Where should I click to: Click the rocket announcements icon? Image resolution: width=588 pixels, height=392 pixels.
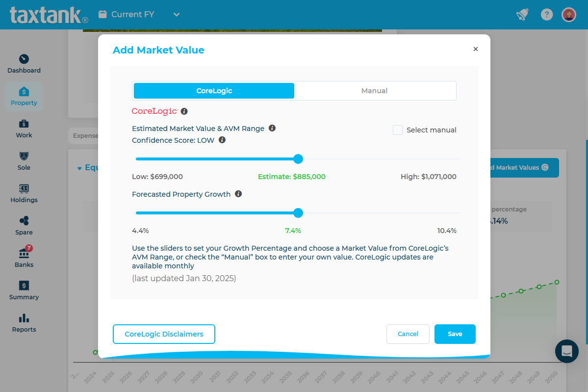[522, 15]
